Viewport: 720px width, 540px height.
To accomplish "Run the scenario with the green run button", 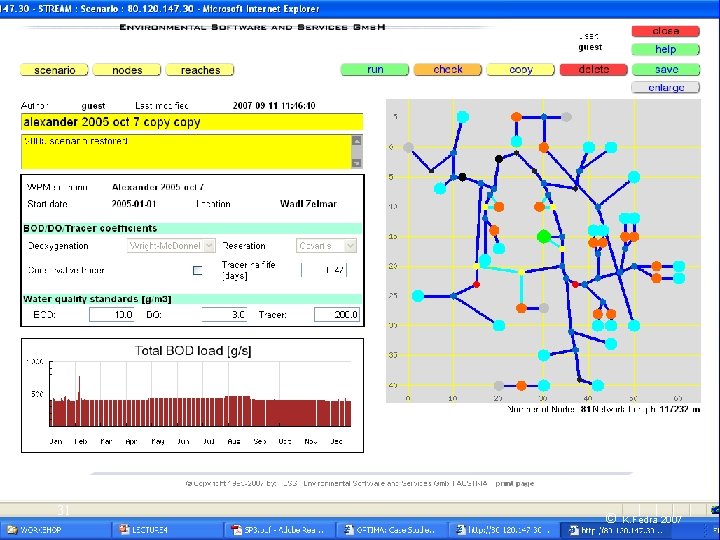I will click(375, 69).
